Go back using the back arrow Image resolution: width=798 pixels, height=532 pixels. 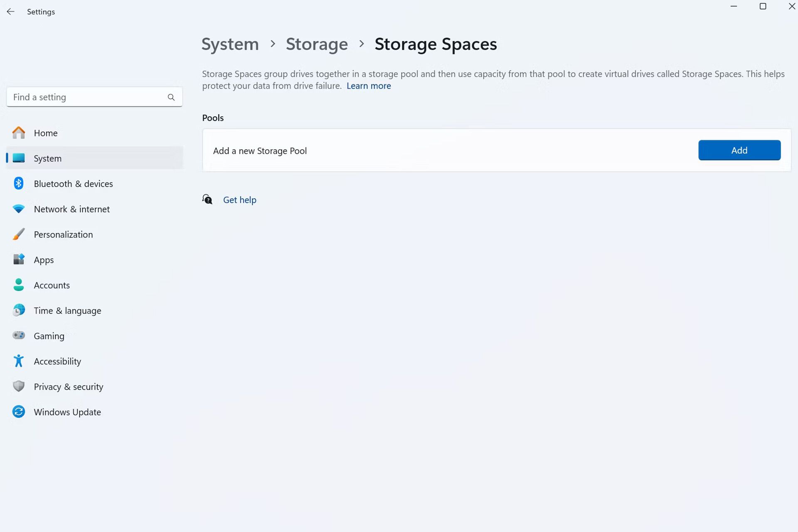pyautogui.click(x=11, y=12)
